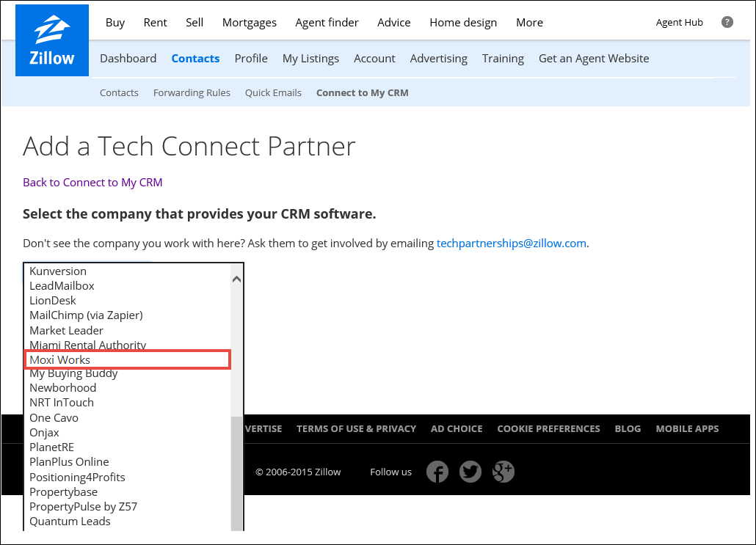The width and height of the screenshot is (756, 545).
Task: Switch to the top-level Contacts tab
Action: [x=195, y=58]
